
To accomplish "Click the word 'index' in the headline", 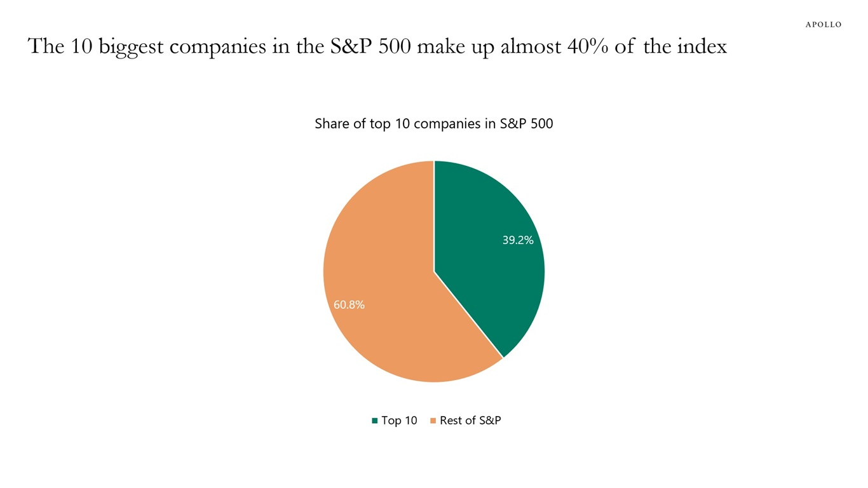I will pos(702,46).
